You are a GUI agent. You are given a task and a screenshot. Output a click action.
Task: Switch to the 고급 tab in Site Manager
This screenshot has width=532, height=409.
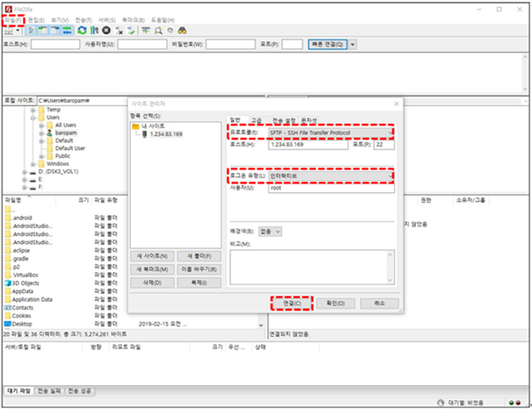pyautogui.click(x=256, y=120)
